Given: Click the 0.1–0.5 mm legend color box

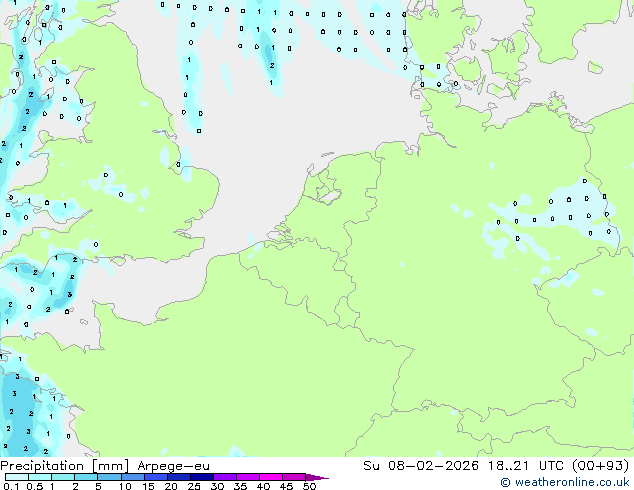Looking at the screenshot, I should tap(17, 477).
